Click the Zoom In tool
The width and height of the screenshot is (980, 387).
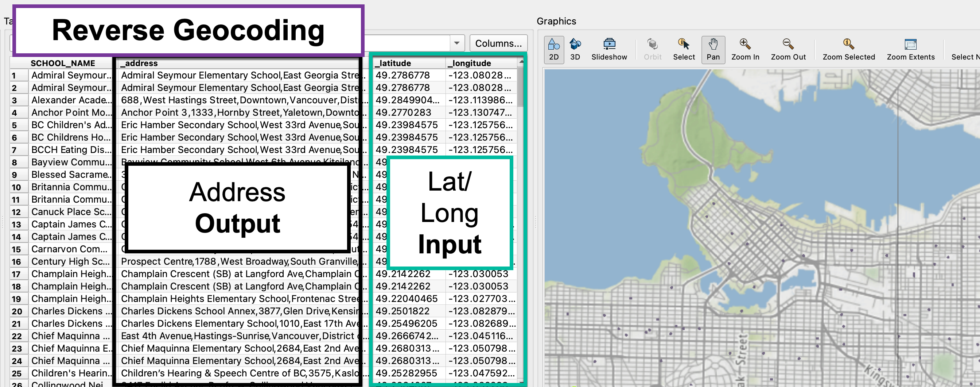pos(745,49)
